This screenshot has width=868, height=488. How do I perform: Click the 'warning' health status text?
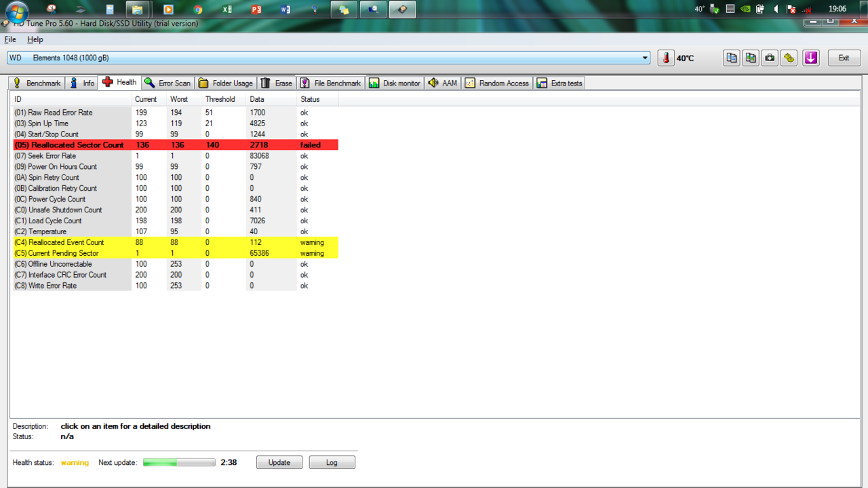click(75, 462)
